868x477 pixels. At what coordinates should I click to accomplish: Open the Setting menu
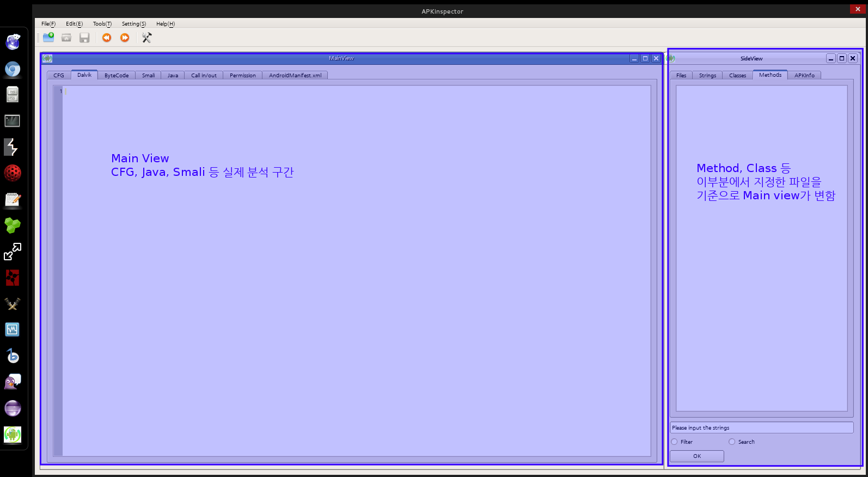coord(134,24)
